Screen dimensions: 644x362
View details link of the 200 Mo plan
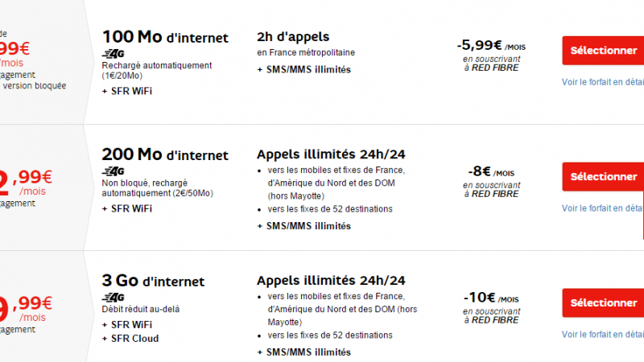603,208
